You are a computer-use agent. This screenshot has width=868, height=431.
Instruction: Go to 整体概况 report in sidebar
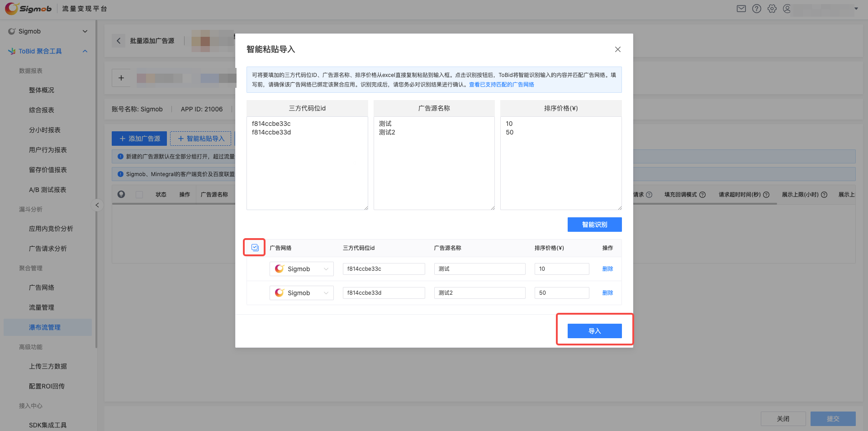[x=42, y=90]
